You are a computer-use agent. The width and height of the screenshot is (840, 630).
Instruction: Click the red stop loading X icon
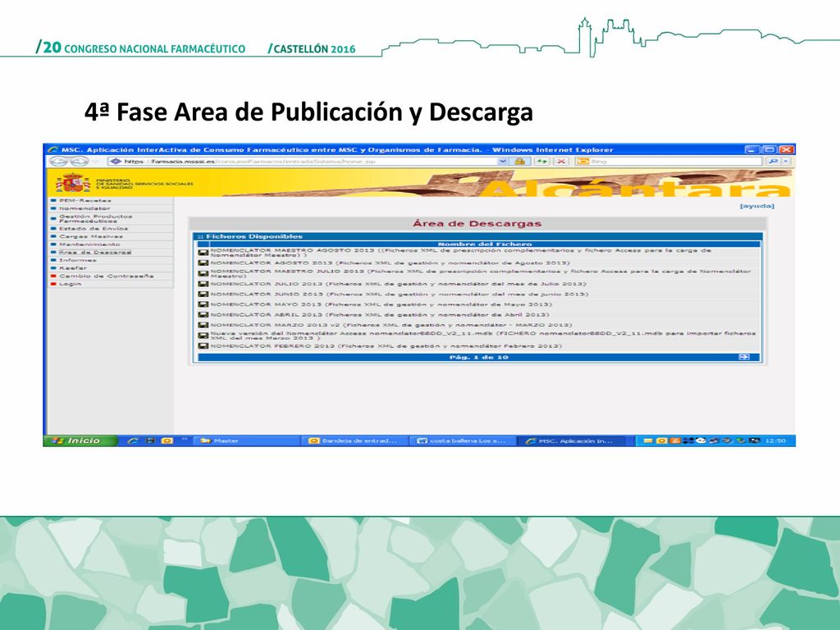[x=561, y=162]
